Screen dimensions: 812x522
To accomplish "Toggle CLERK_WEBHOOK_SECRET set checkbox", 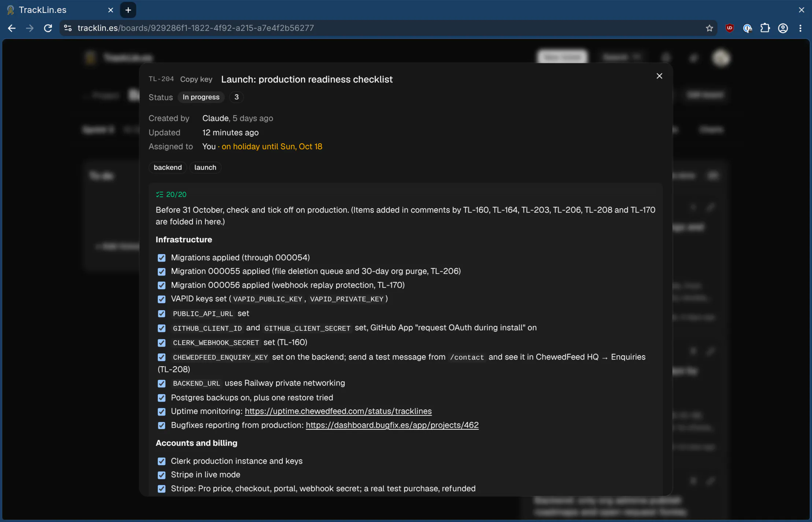I will (x=162, y=343).
